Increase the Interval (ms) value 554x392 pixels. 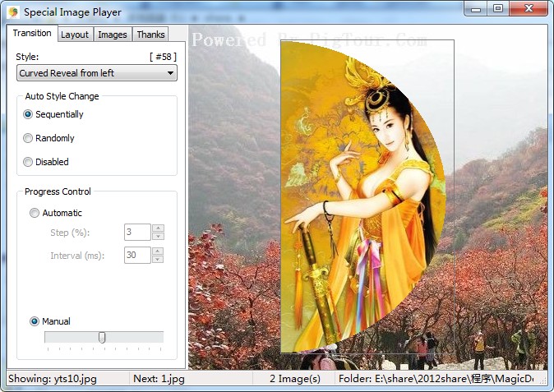click(x=158, y=251)
